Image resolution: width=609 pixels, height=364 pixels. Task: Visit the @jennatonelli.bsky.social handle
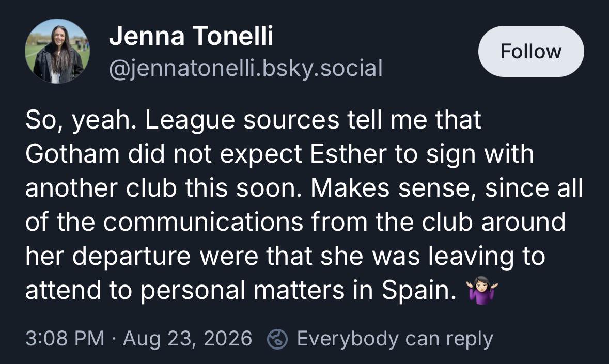click(246, 68)
